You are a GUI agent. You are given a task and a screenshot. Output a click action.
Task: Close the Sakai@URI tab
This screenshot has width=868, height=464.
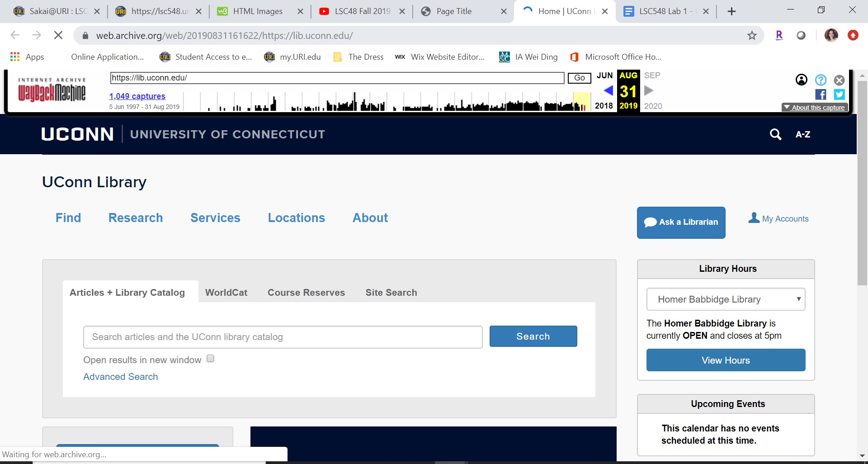point(97,11)
